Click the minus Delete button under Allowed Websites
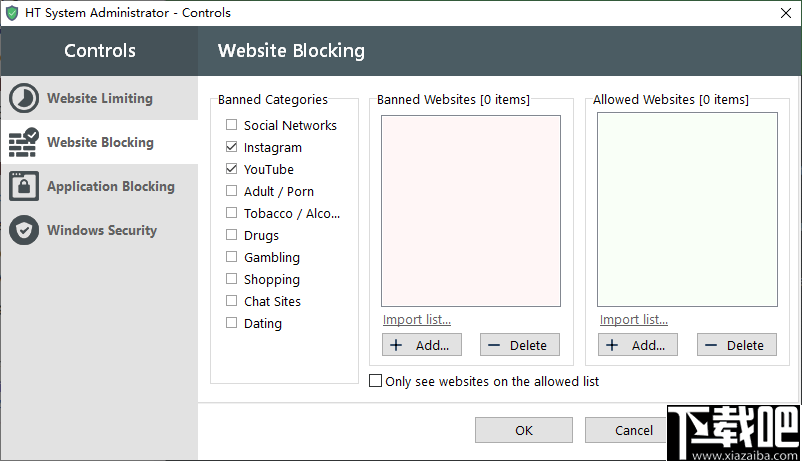 pyautogui.click(x=736, y=345)
